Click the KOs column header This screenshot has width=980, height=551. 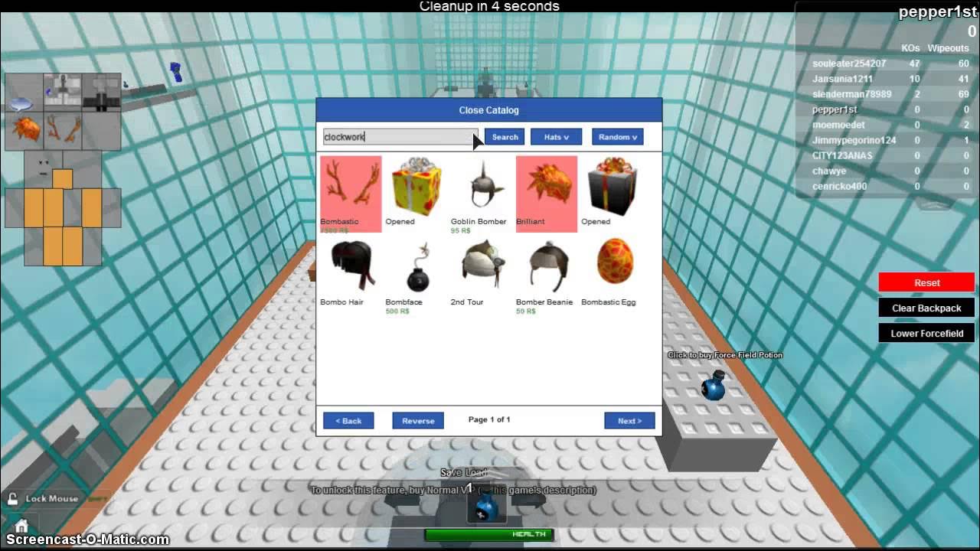click(x=910, y=48)
